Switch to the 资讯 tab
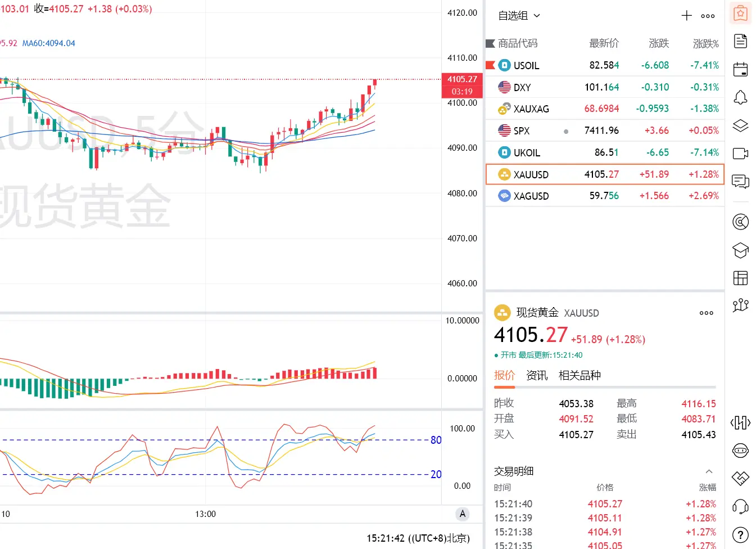 [537, 375]
